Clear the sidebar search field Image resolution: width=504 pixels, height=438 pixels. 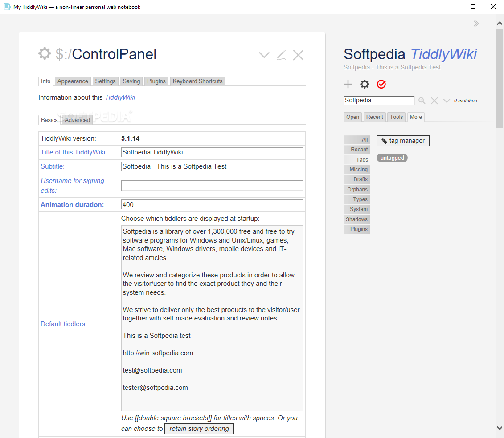(x=434, y=101)
